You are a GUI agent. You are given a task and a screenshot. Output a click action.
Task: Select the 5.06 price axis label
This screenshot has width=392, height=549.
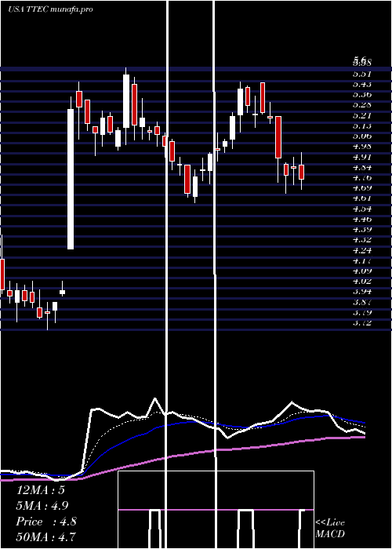[361, 136]
